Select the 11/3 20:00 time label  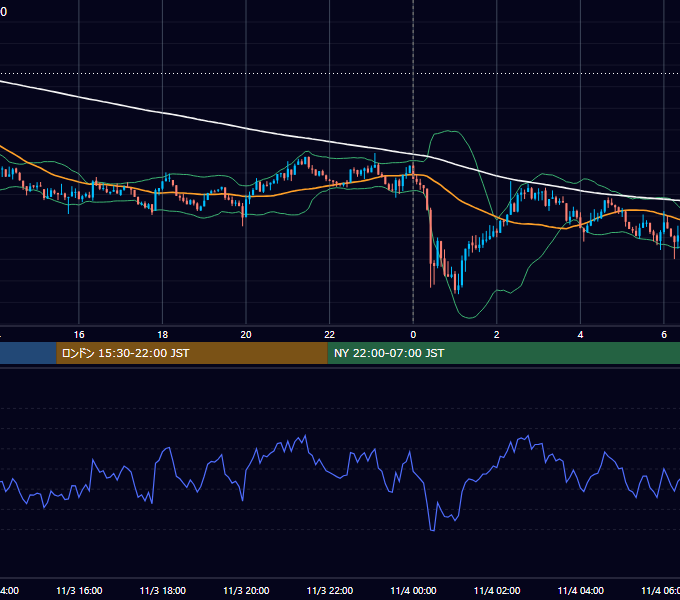[x=246, y=590]
